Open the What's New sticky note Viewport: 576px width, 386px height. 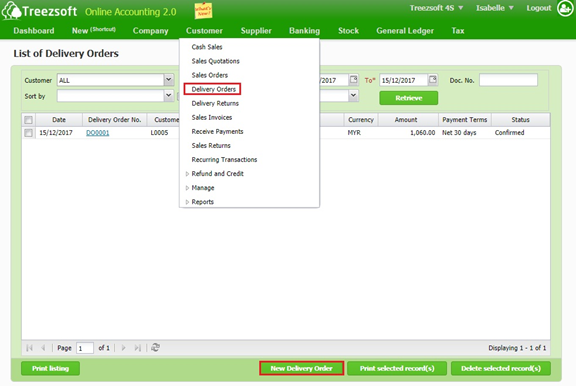point(203,10)
